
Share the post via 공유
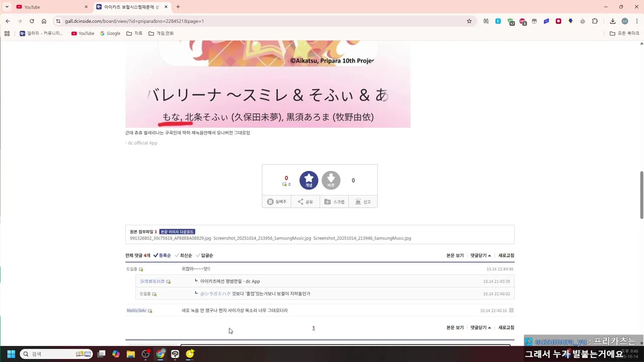(x=305, y=202)
